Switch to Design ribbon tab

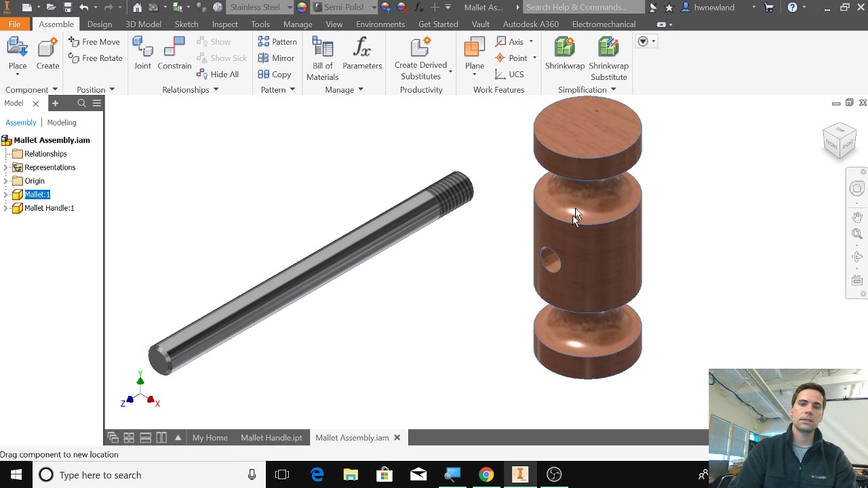click(x=100, y=24)
